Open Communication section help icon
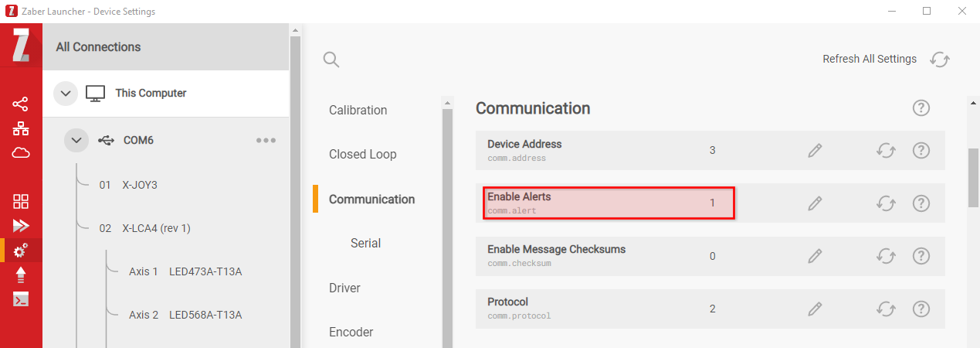Screen dimensions: 980x348 921,108
